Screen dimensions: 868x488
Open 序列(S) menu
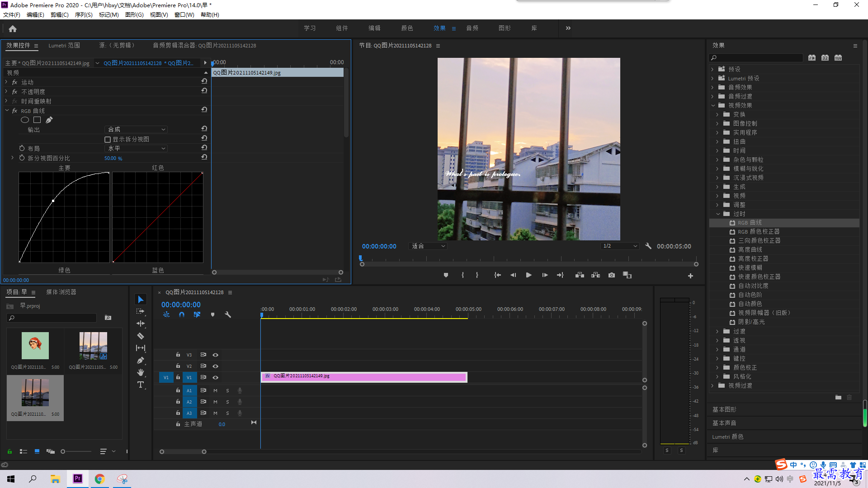coord(84,14)
